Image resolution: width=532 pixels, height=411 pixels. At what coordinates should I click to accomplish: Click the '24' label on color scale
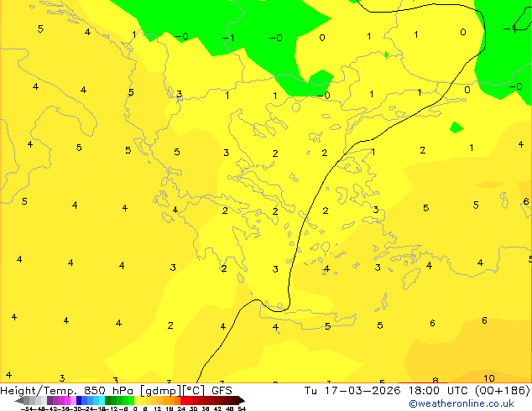click(x=181, y=408)
